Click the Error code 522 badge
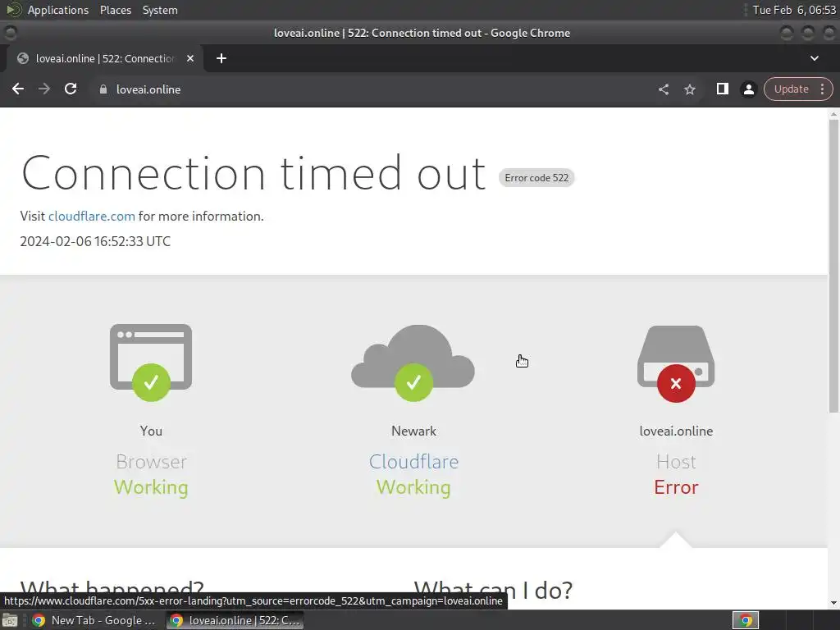This screenshot has width=840, height=630. click(x=536, y=178)
